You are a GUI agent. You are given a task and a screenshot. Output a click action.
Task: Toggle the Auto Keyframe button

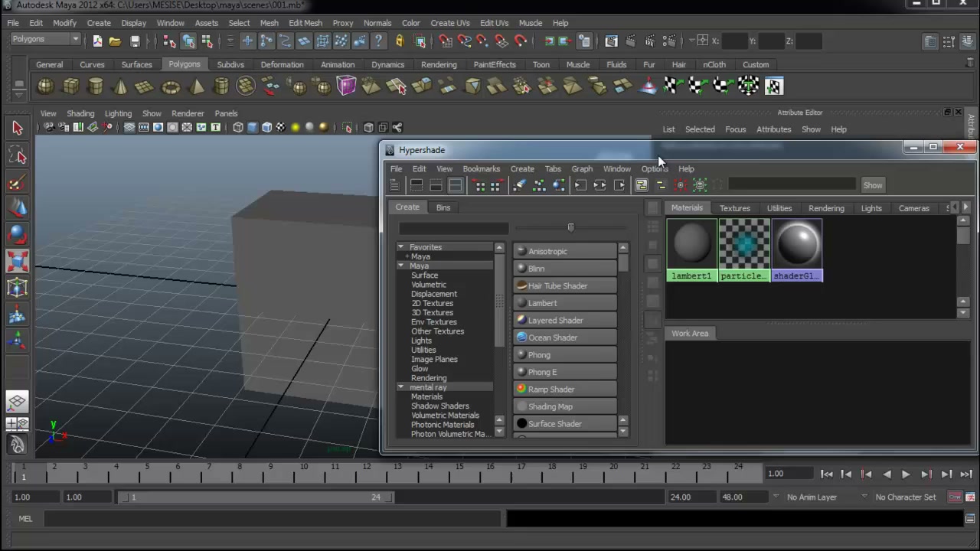[955, 497]
